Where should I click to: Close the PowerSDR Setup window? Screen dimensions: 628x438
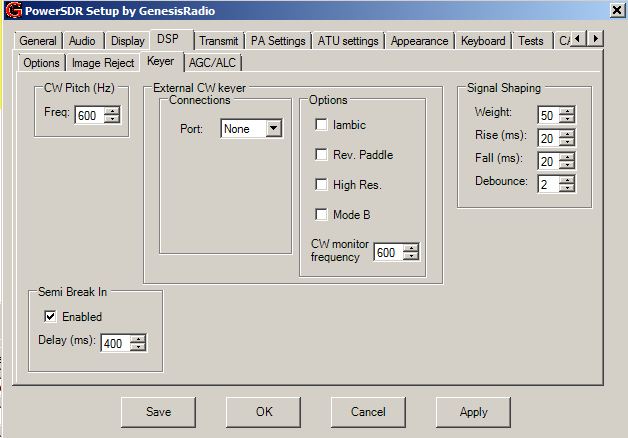[x=617, y=10]
